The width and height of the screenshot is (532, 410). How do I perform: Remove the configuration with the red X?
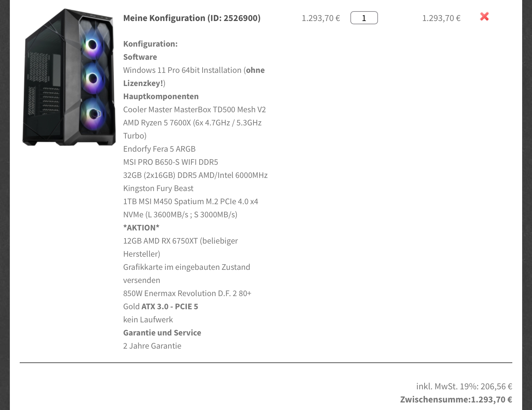[x=484, y=16]
